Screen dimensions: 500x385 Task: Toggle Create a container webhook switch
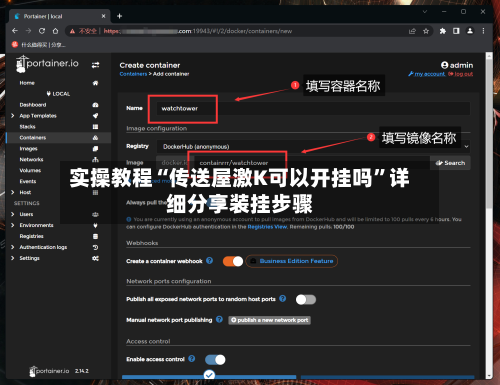click(x=233, y=261)
